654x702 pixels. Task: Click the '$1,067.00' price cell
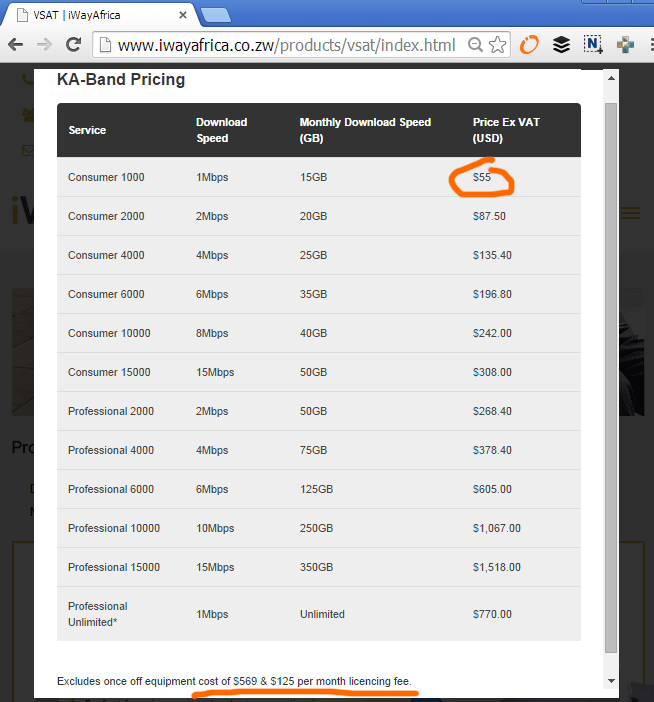[496, 528]
